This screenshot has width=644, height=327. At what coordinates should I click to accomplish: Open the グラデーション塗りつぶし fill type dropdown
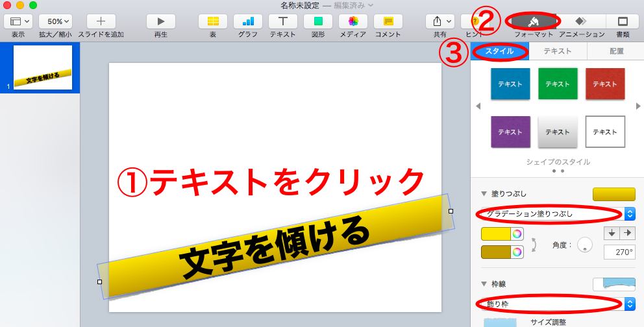coord(558,213)
